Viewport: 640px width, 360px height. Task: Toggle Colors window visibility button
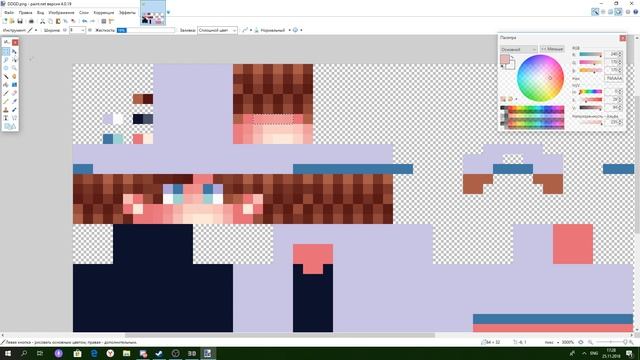pos(618,12)
